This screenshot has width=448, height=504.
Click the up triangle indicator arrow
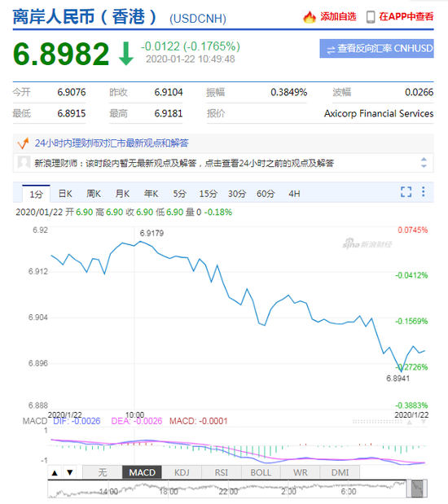pyautogui.click(x=55, y=472)
